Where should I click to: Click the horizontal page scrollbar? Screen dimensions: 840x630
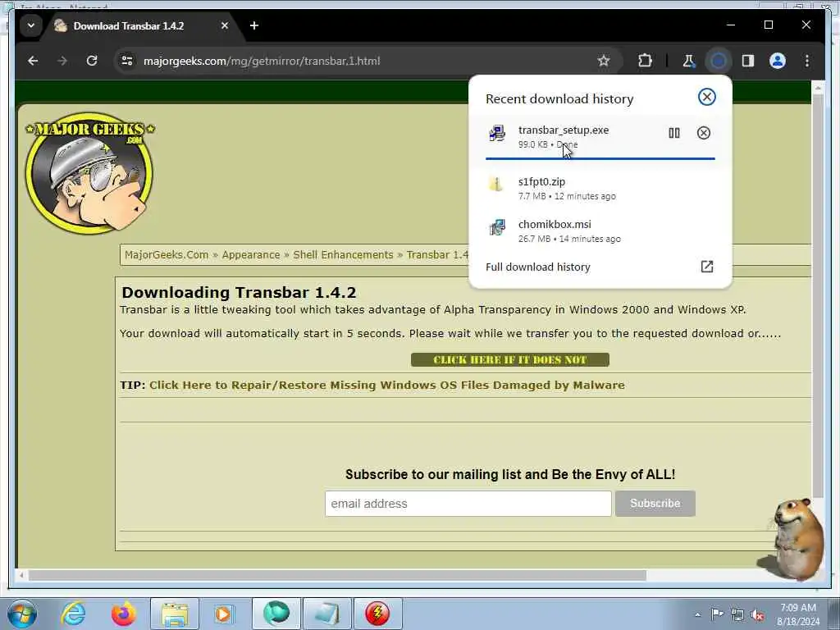337,575
